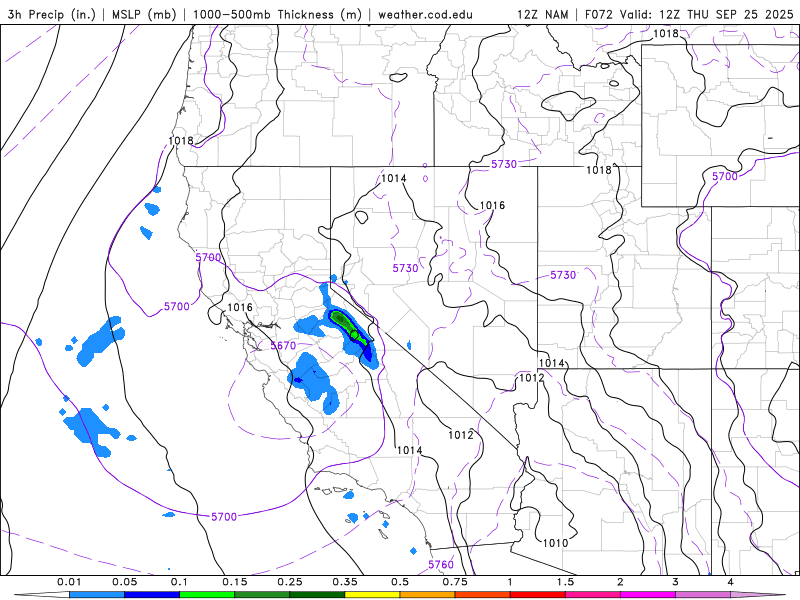Click the 'THU SEP 25 2025' valid date
The width and height of the screenshot is (800, 600).
[740, 14]
